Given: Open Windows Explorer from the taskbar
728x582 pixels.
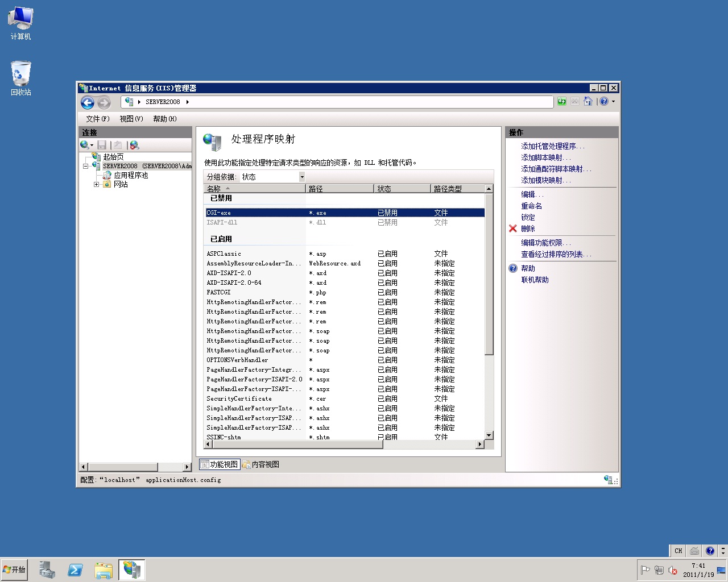Looking at the screenshot, I should pos(104,569).
